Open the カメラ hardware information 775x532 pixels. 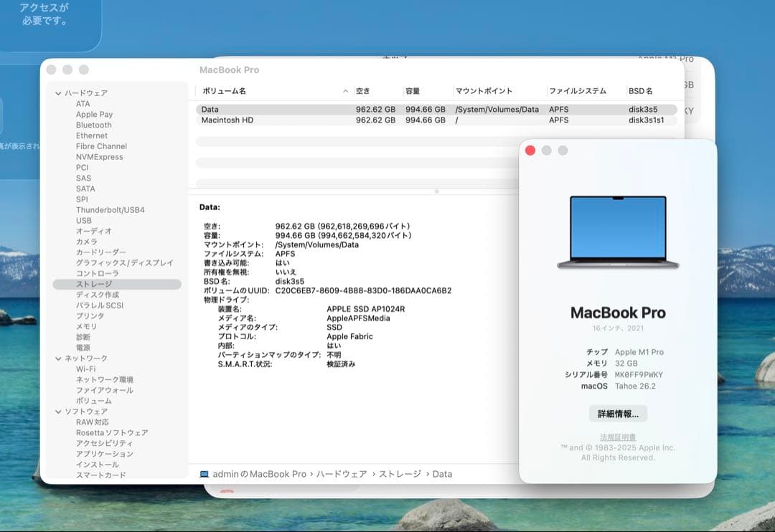tap(86, 242)
